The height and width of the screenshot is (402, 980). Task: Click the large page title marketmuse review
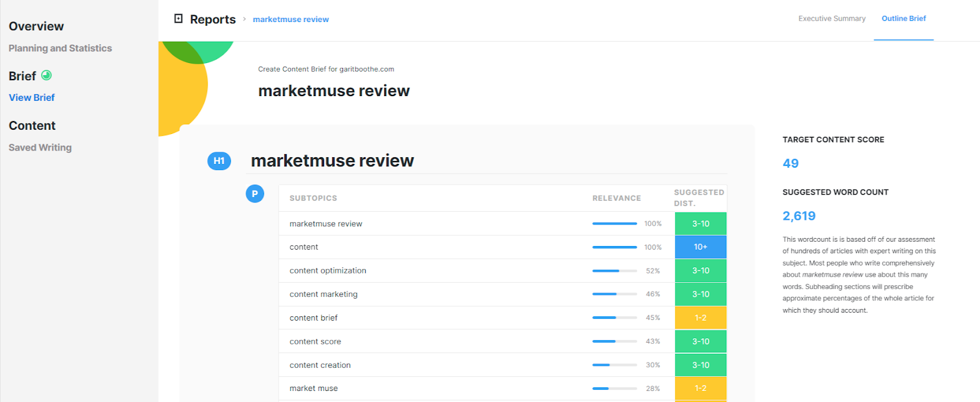click(x=334, y=91)
